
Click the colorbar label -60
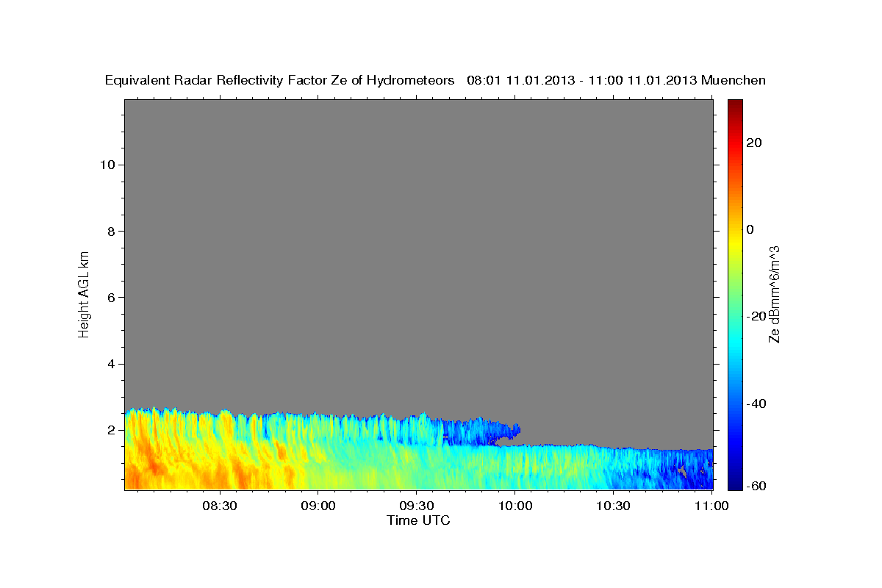pos(756,487)
